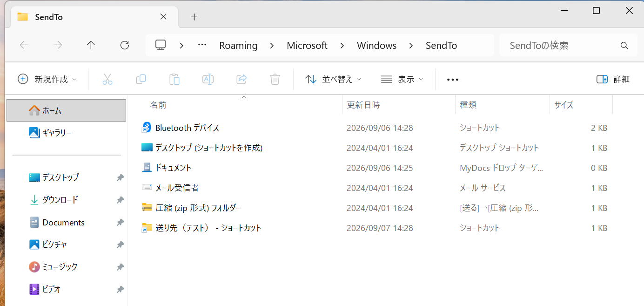
Task: Open the 並べ替え sort dropdown
Action: pos(333,79)
